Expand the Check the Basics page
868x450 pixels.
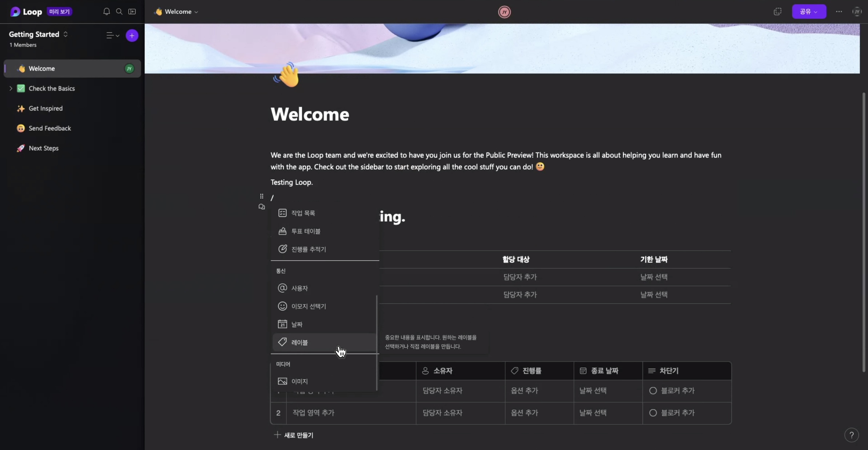(11, 88)
